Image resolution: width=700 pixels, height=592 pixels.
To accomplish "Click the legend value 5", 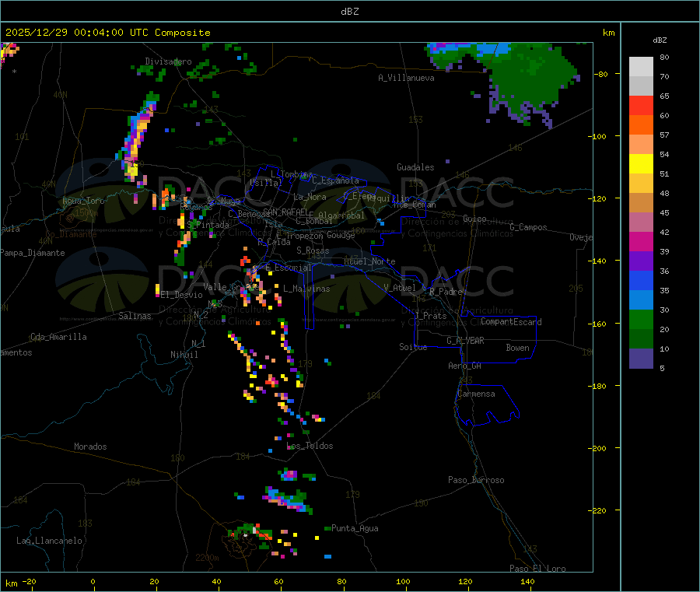I will point(662,368).
